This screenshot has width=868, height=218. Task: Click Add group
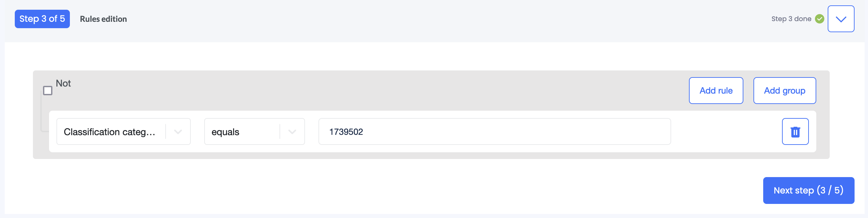[784, 91]
